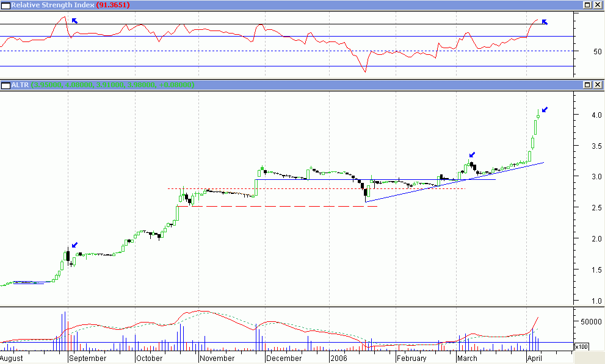Select the blue arrow at the April RSI peak
Viewport: 605px width, 364px height.
click(545, 22)
